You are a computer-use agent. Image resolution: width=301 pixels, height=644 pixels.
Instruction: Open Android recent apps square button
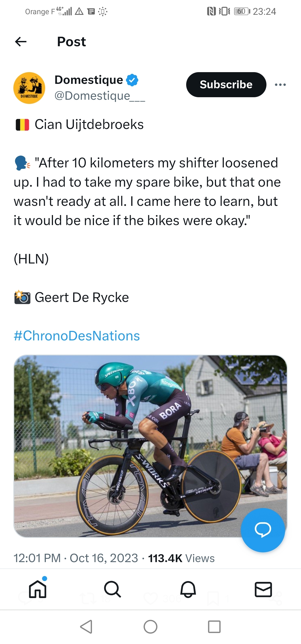point(214,627)
